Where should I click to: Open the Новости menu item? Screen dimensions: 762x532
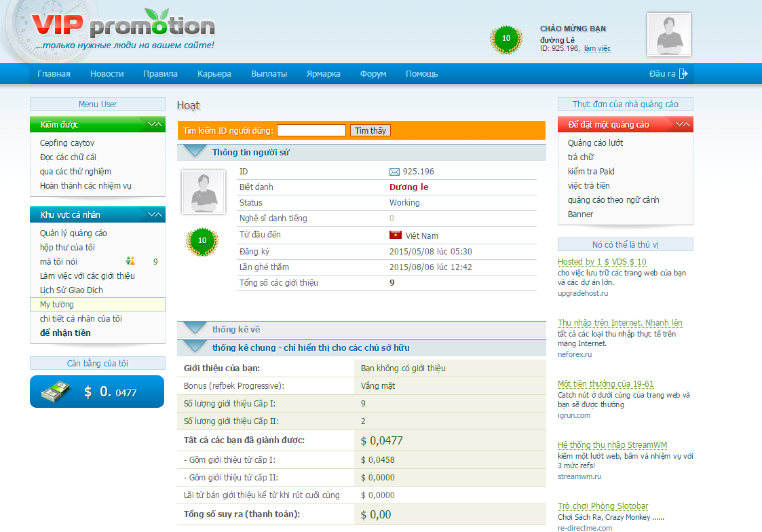tap(107, 74)
